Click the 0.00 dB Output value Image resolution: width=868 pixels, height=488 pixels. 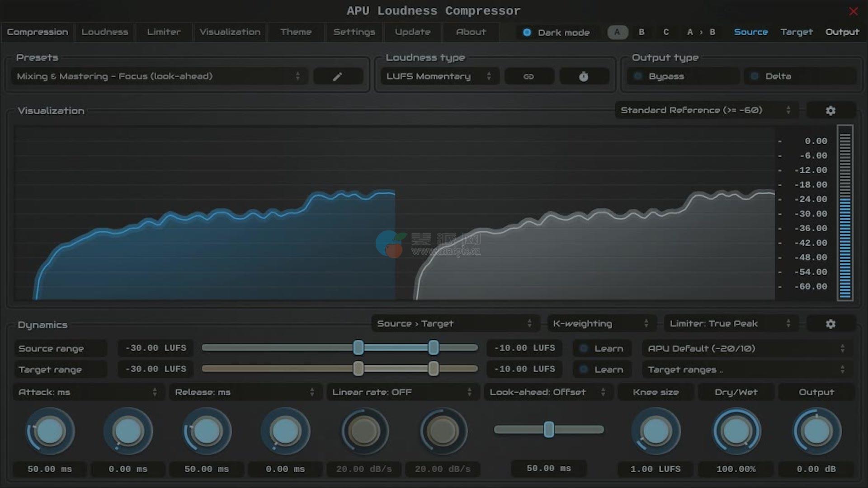pos(816,469)
